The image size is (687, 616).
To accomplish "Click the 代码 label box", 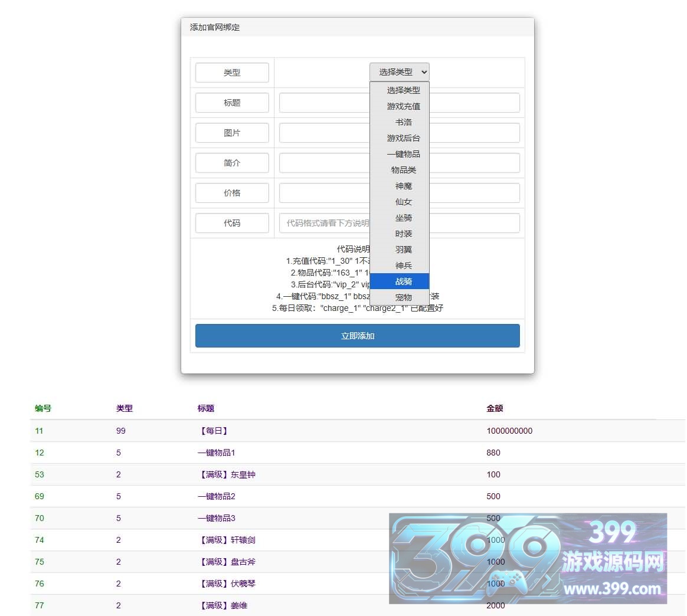I will click(232, 223).
